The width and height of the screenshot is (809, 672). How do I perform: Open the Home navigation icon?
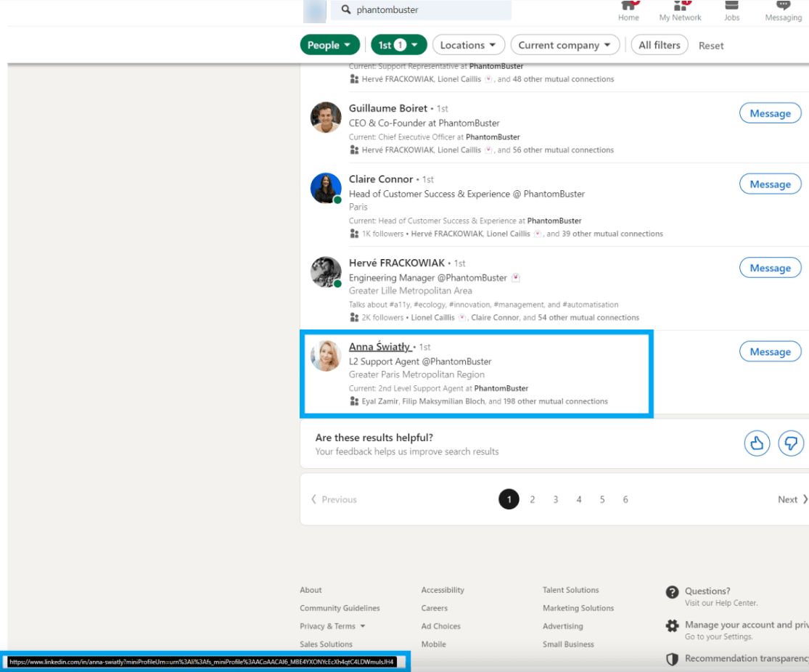pyautogui.click(x=628, y=7)
